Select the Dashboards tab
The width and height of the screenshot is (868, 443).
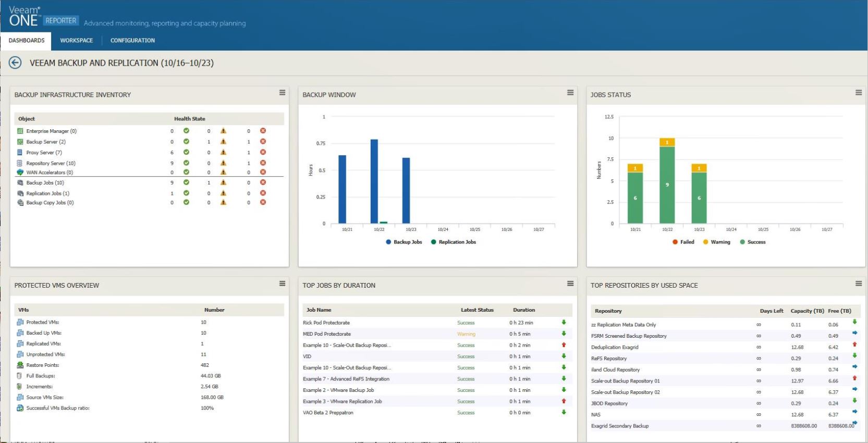27,41
